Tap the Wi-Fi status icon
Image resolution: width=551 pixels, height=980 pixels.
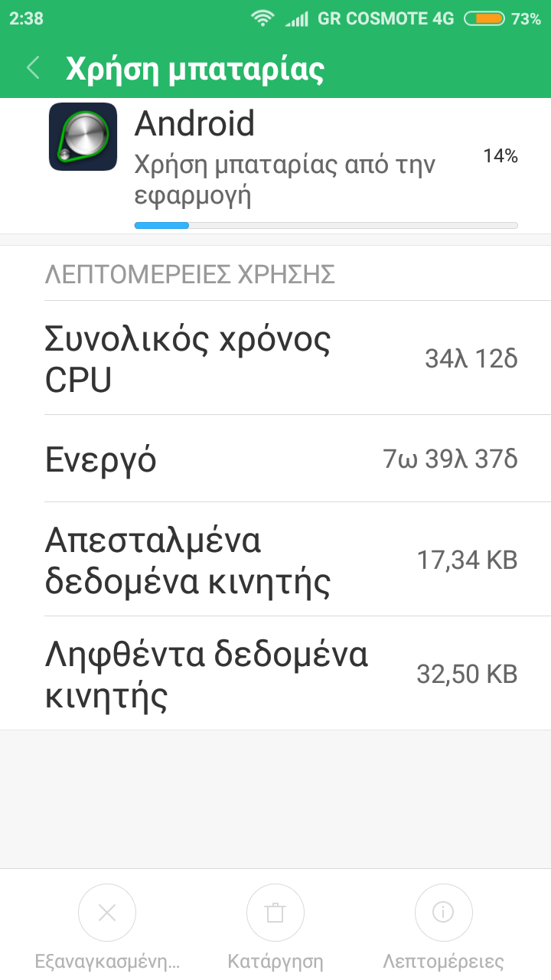coord(263,19)
